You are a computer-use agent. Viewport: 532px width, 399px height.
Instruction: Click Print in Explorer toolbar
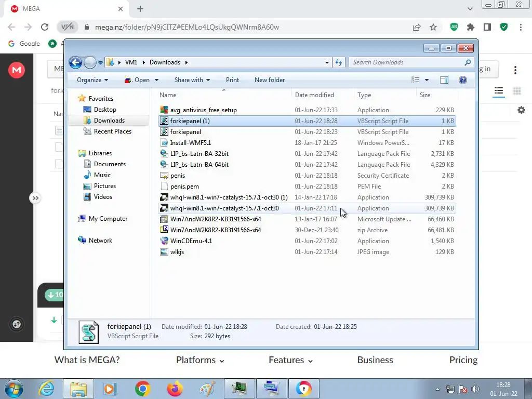[232, 80]
